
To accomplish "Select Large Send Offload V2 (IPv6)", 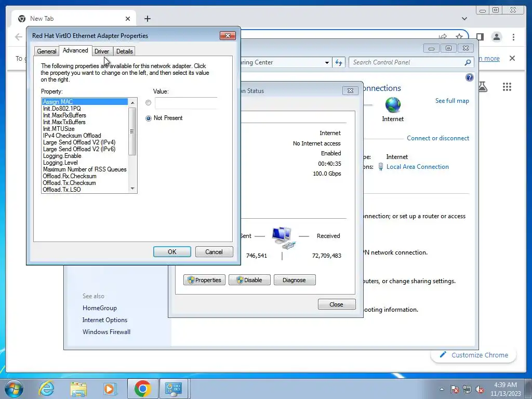I will click(x=85, y=149).
